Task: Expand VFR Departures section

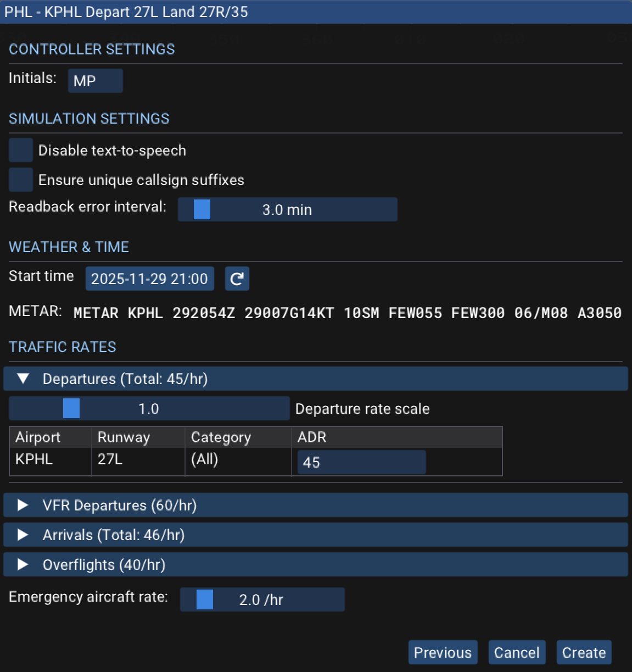Action: (x=23, y=505)
